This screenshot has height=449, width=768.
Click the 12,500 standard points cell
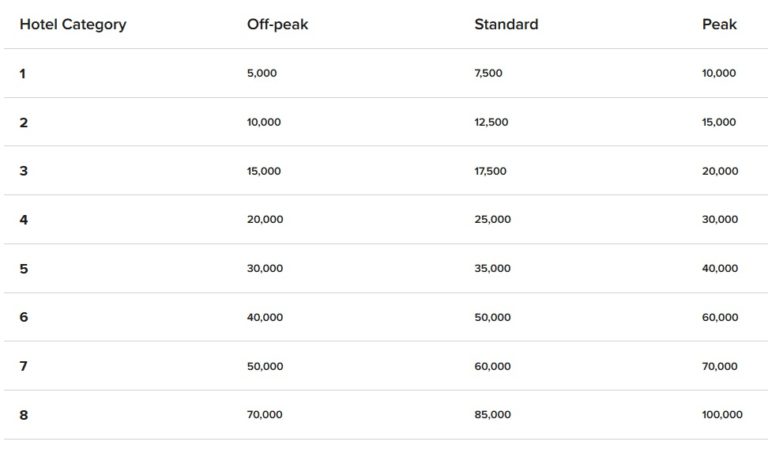point(491,122)
